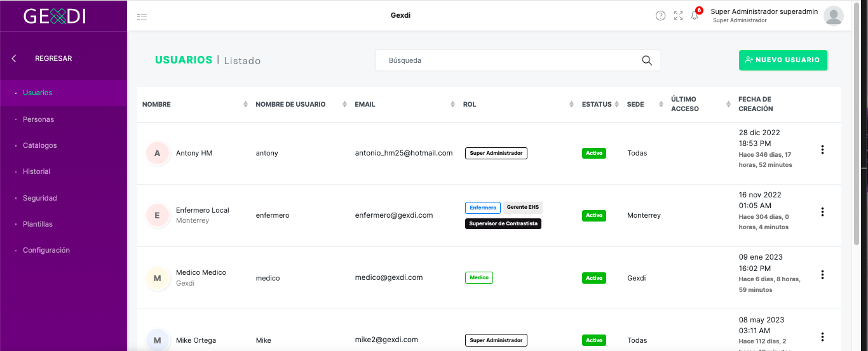Open the three-dot menu for Mike Ortega

822,337
